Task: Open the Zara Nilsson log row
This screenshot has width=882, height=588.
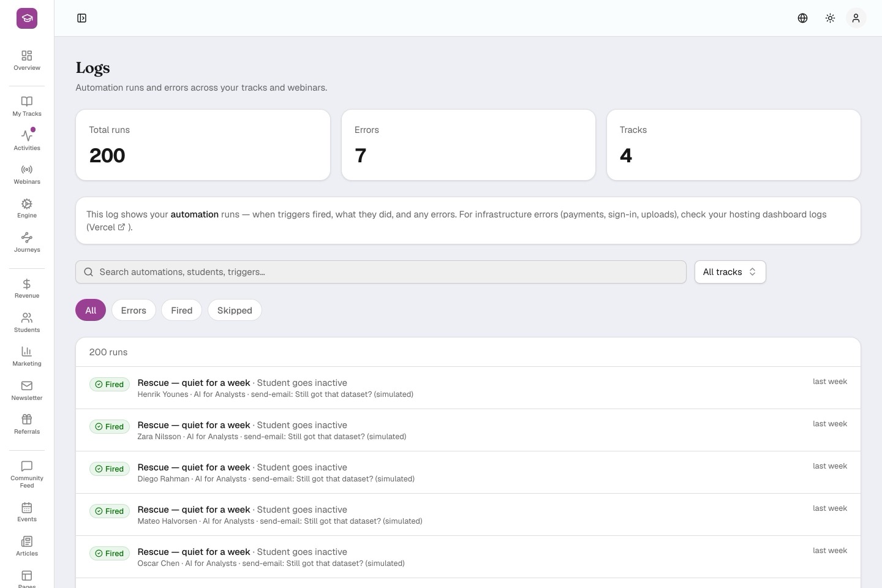Action: [468, 430]
